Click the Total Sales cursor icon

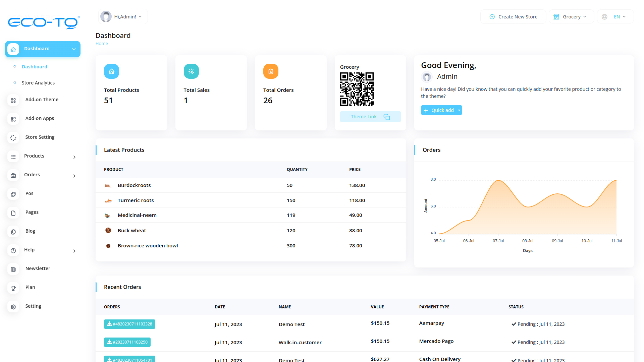[191, 71]
